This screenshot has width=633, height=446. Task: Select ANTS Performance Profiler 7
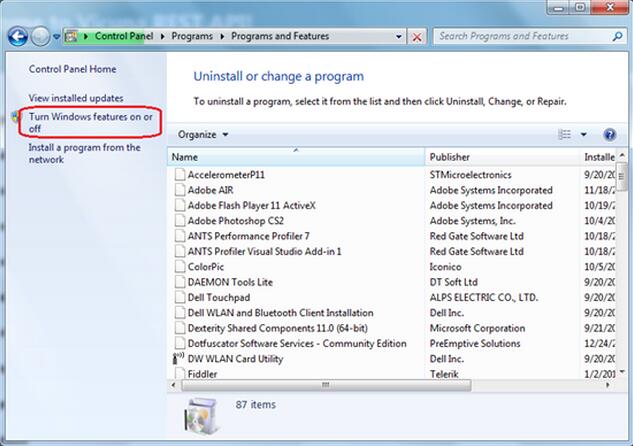(x=248, y=236)
